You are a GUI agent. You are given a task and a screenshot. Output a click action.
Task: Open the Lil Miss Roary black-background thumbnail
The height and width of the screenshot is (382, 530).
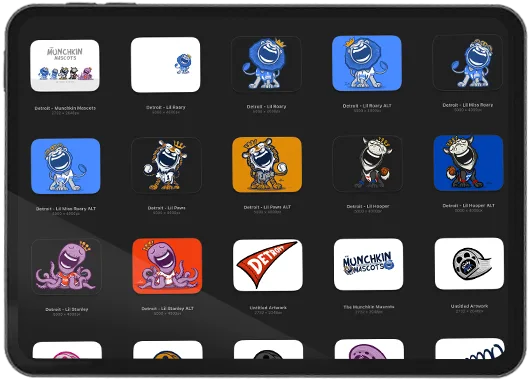[x=467, y=63]
